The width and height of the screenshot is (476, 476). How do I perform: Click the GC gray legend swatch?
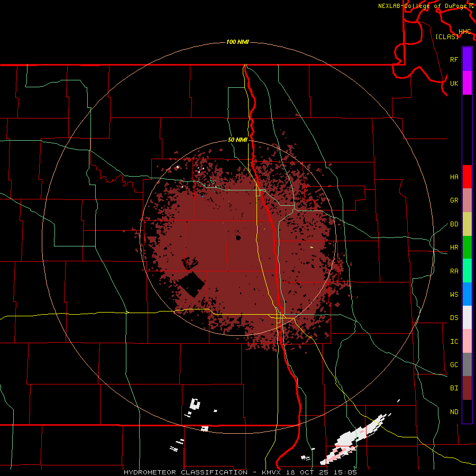(467, 364)
